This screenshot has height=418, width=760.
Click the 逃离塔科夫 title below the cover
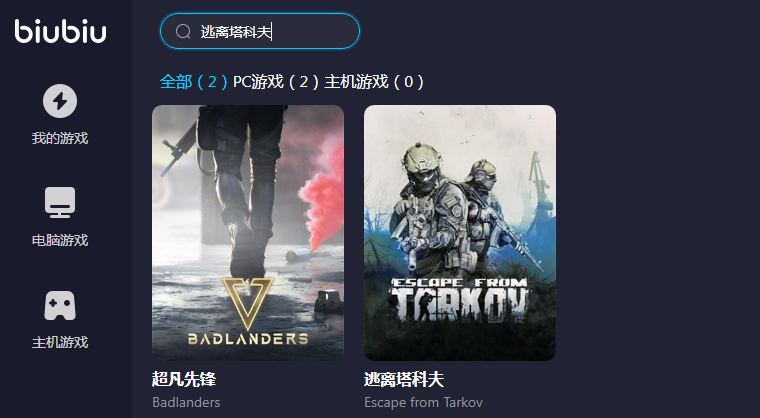click(404, 379)
